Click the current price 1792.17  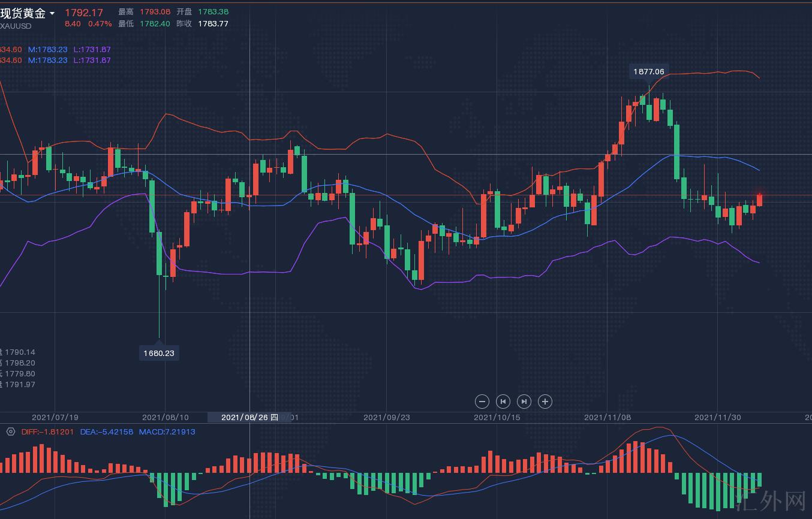coord(84,13)
